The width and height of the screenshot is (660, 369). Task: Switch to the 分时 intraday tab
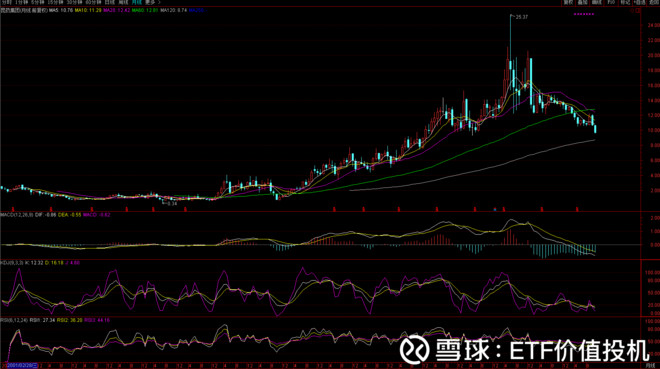tap(6, 2)
